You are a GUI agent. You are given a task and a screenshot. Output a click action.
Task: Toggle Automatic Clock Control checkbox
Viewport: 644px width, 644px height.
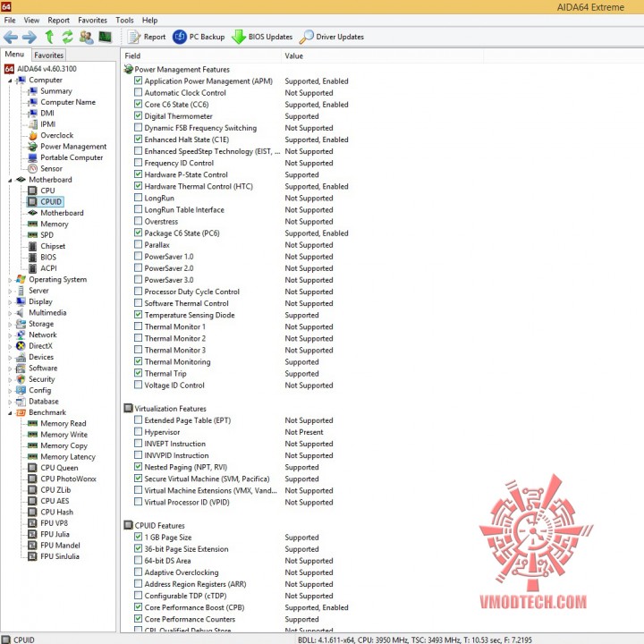click(139, 92)
